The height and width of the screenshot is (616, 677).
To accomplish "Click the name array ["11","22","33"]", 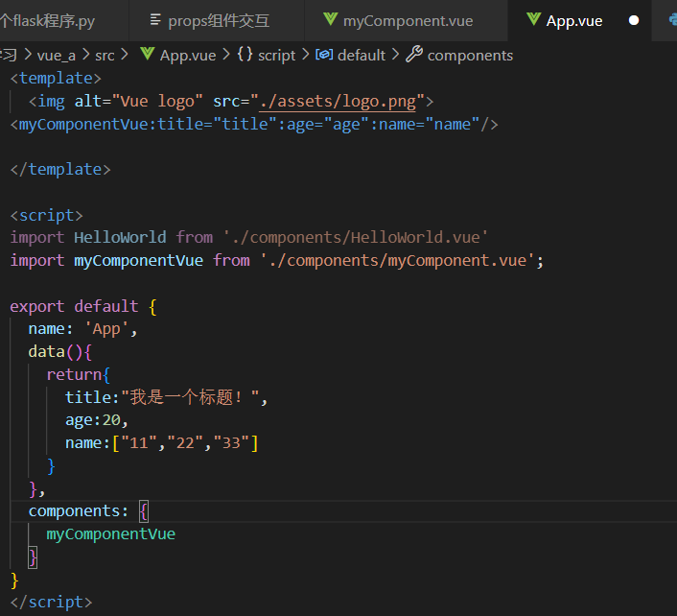I will tap(185, 443).
